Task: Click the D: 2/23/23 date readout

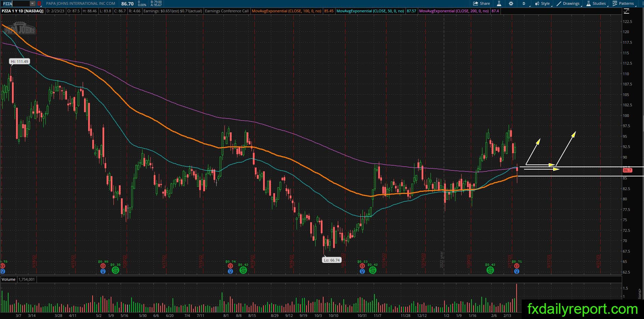Action: 56,11
